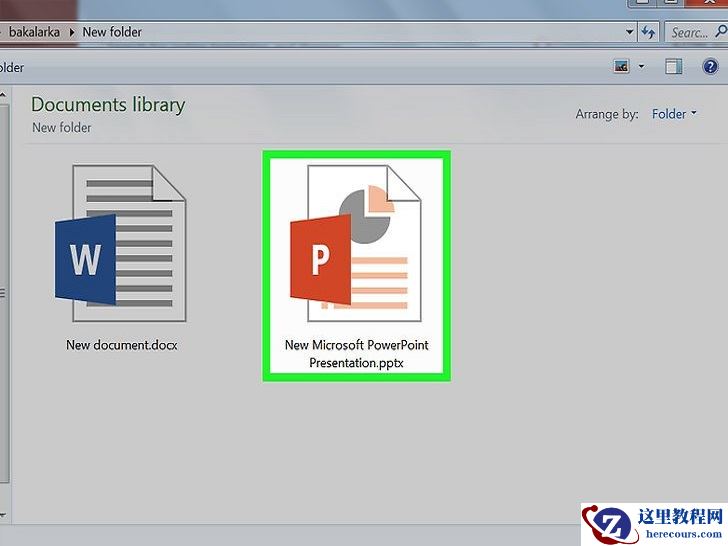This screenshot has width=728, height=546.
Task: Click the refresh button beside address bar
Action: (x=648, y=32)
